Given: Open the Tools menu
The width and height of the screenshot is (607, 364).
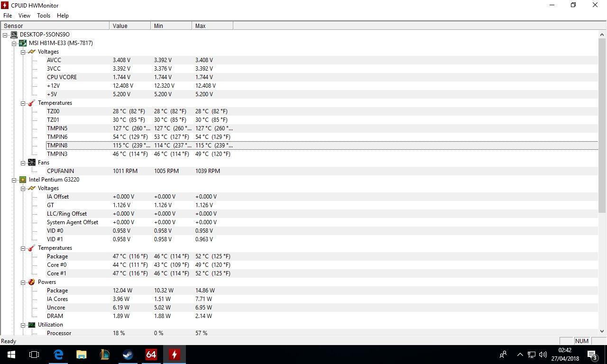Looking at the screenshot, I should (x=44, y=16).
